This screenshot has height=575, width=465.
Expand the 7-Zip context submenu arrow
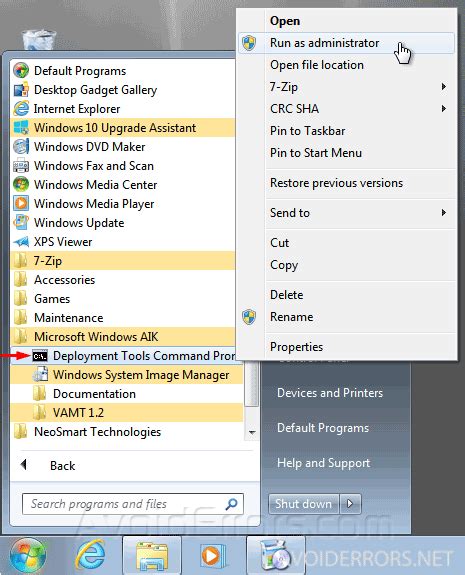click(444, 87)
